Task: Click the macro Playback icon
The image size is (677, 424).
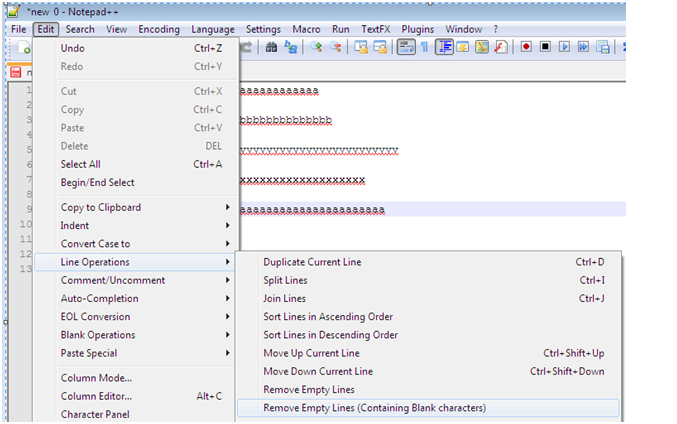Action: (564, 46)
